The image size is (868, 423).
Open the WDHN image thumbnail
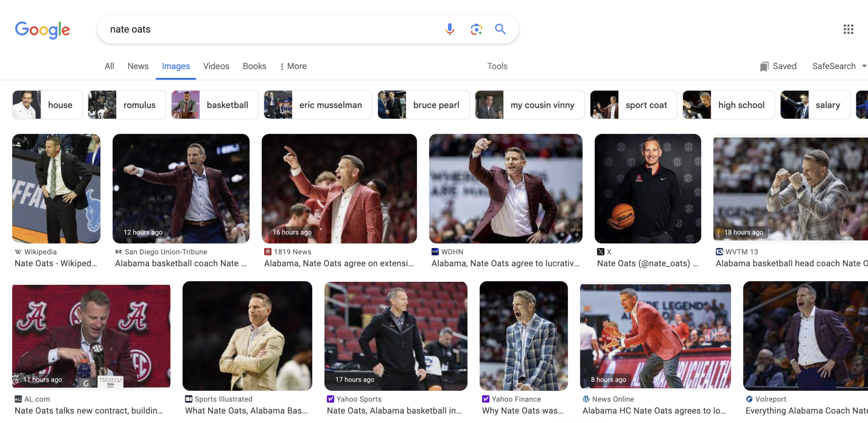click(506, 188)
